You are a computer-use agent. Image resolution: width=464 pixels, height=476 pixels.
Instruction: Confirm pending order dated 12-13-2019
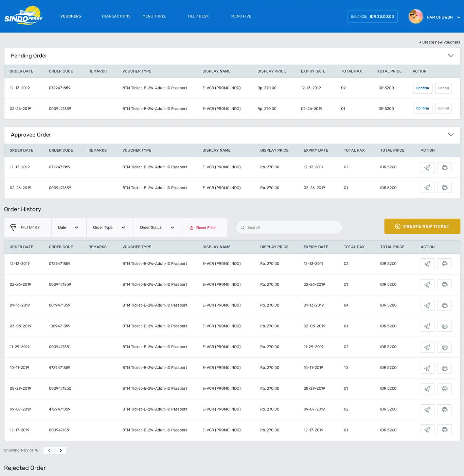[x=422, y=88]
